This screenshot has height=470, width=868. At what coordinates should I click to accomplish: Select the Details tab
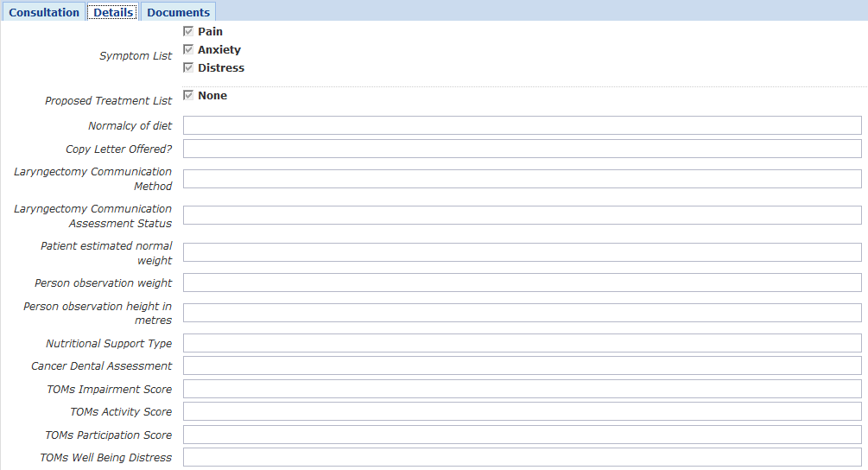(113, 12)
